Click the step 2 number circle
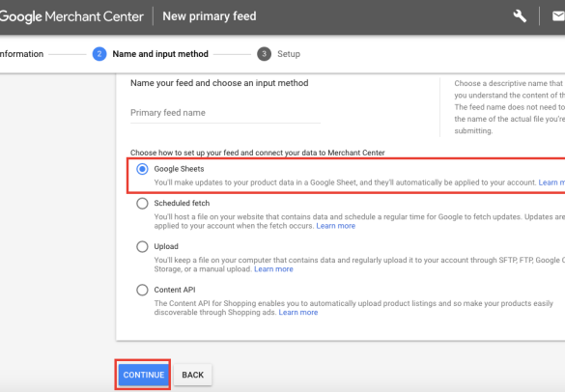Image resolution: width=565 pixels, height=392 pixels. click(x=99, y=54)
